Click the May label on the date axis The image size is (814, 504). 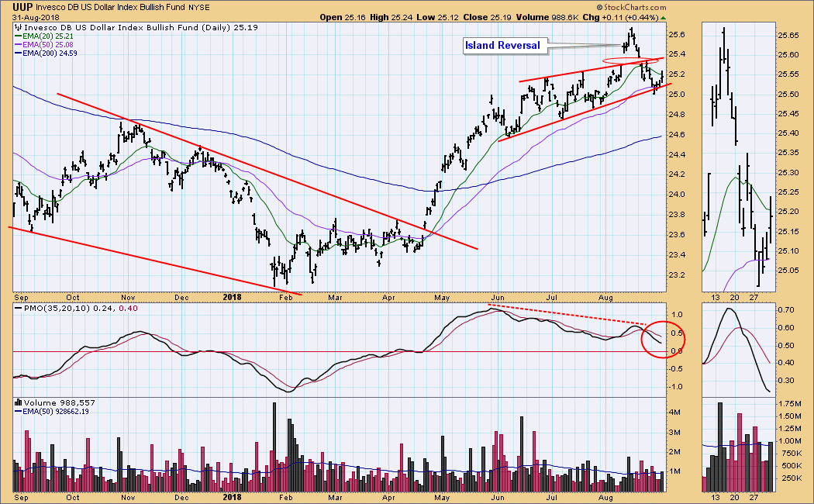pos(442,295)
